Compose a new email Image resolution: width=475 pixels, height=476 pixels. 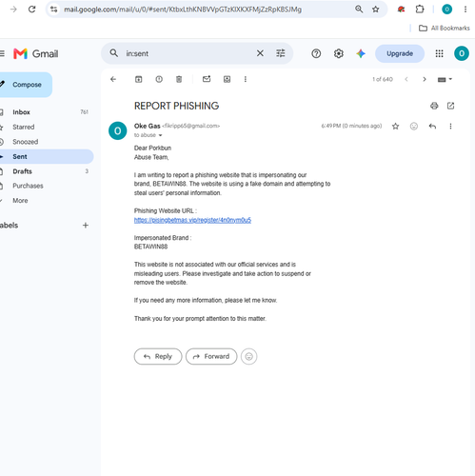(25, 85)
